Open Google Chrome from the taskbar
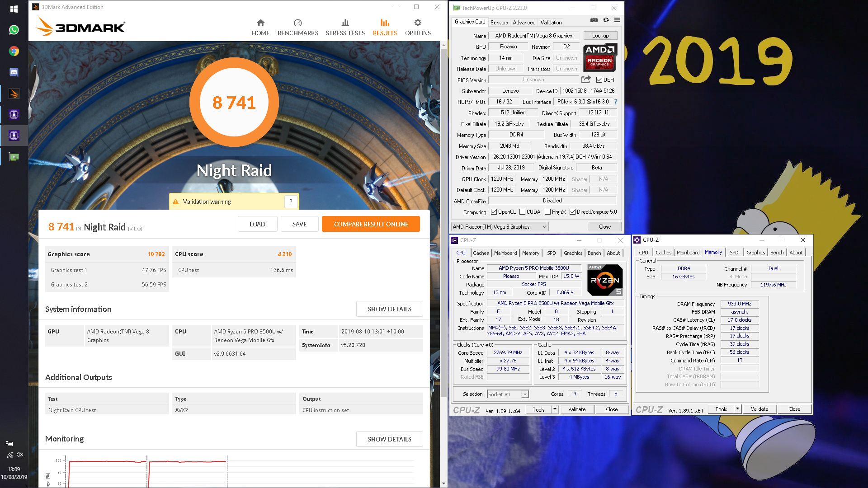Viewport: 868px width, 488px height. (14, 51)
